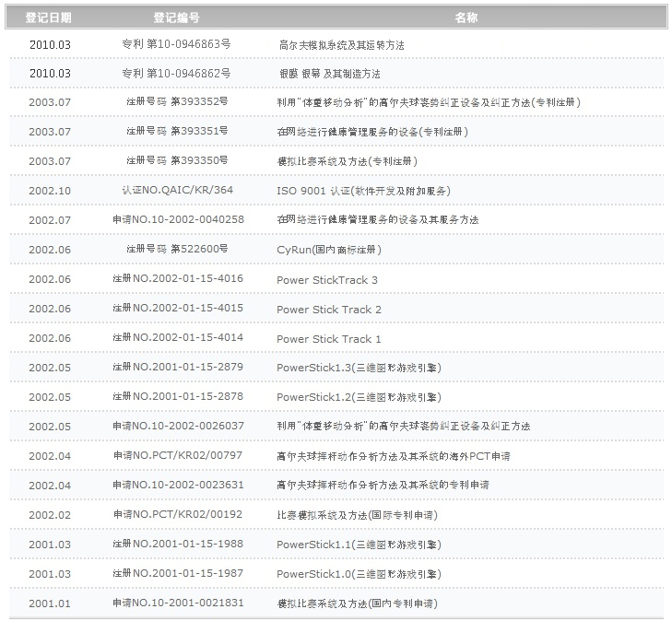Screen dimensions: 672x621
Task: Click the 2001.01 date cell
Action: [x=50, y=603]
